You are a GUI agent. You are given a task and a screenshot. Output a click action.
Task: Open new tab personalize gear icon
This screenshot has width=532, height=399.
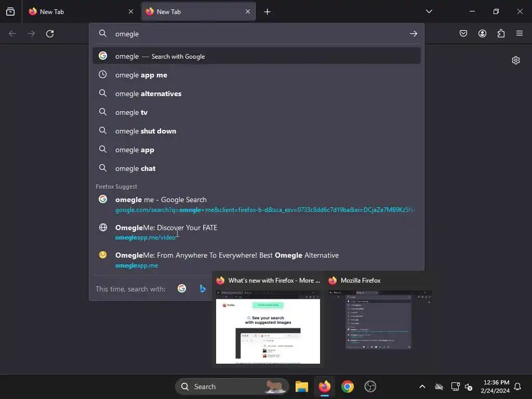516,60
